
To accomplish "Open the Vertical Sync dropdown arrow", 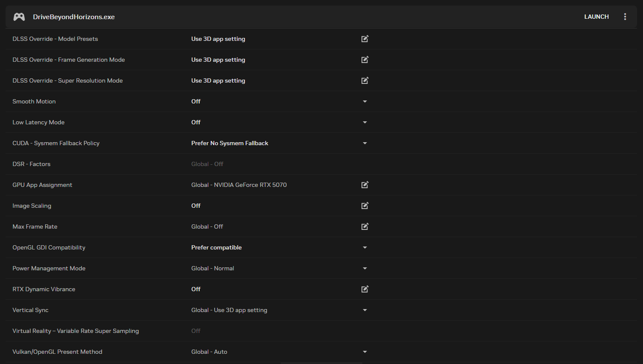I will 365,310.
